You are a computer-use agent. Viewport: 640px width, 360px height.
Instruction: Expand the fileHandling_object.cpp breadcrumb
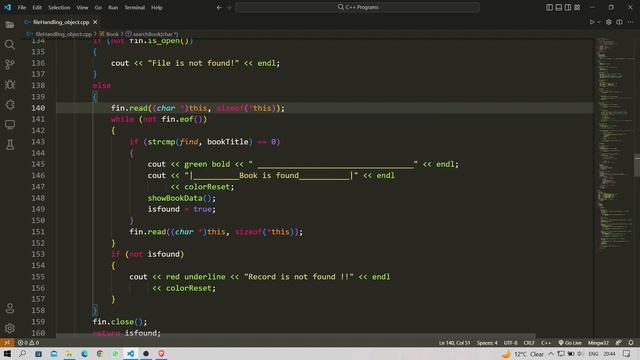[60, 34]
